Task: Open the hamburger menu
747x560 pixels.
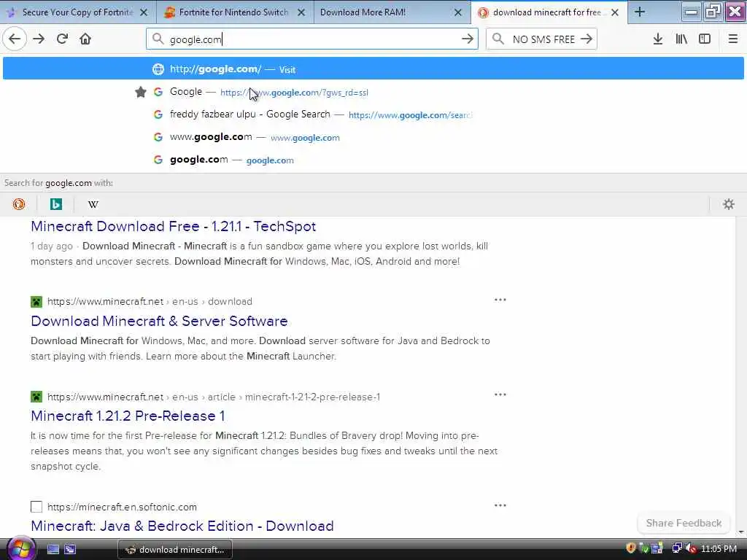Action: (x=733, y=39)
